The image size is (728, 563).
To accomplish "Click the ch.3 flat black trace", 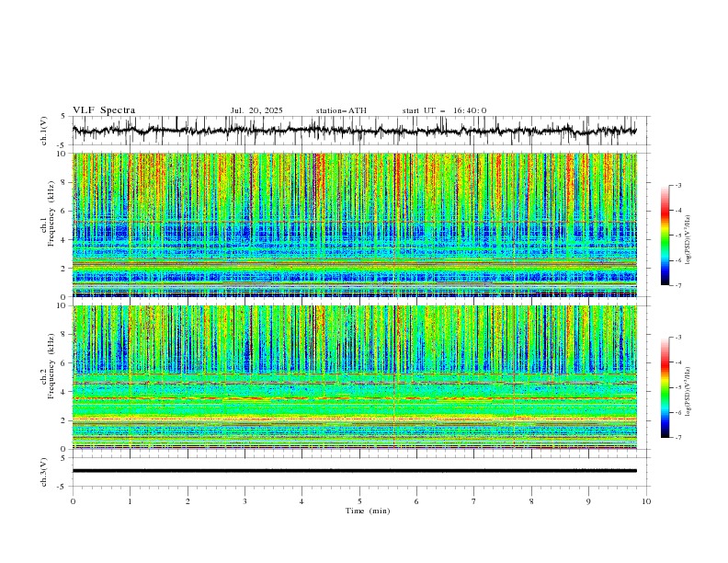I will pyautogui.click(x=355, y=471).
